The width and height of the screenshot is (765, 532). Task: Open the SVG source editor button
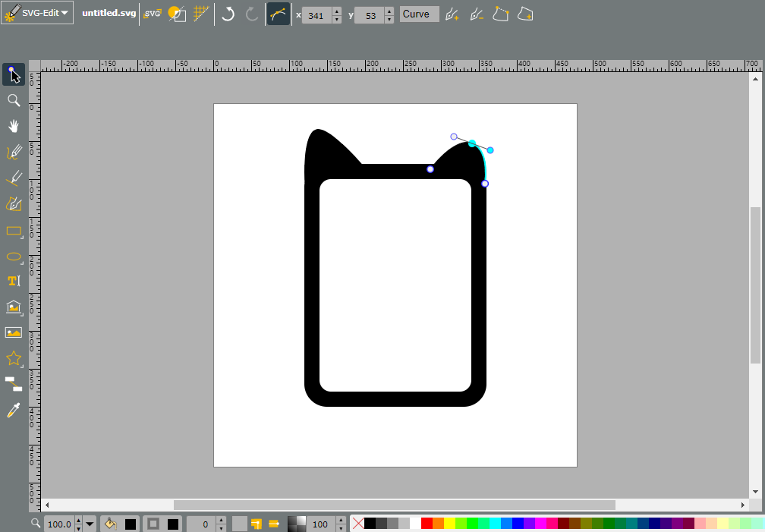[153, 14]
